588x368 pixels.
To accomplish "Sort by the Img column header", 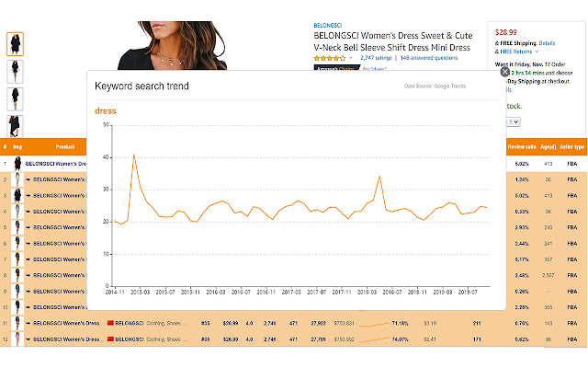I will 17,147.
